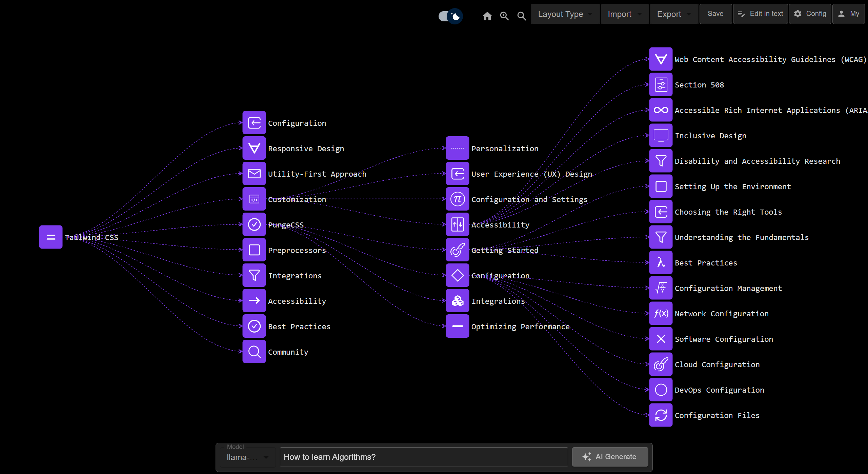
Task: Click the zoom in magnifier icon
Action: (x=504, y=16)
